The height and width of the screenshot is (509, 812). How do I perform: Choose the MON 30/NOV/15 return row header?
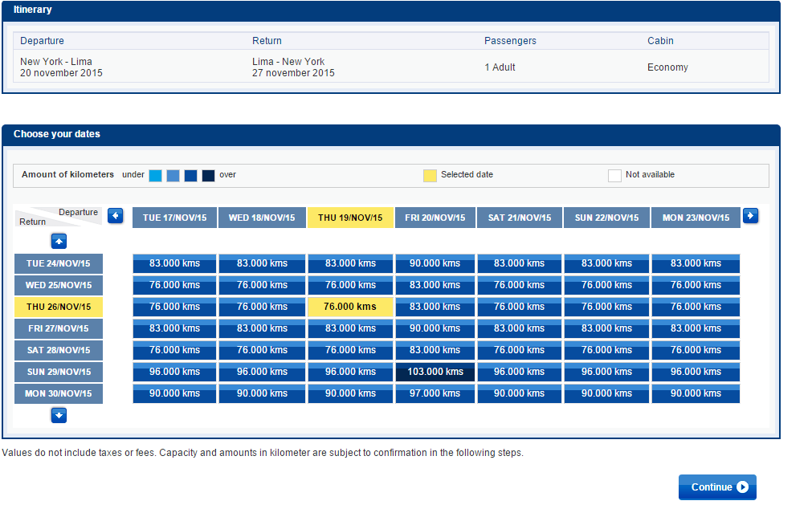click(59, 394)
